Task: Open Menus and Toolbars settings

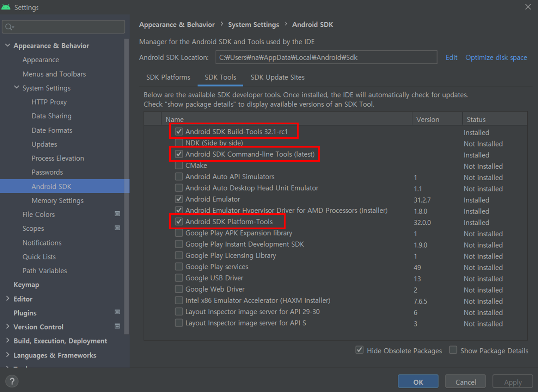Action: point(54,74)
